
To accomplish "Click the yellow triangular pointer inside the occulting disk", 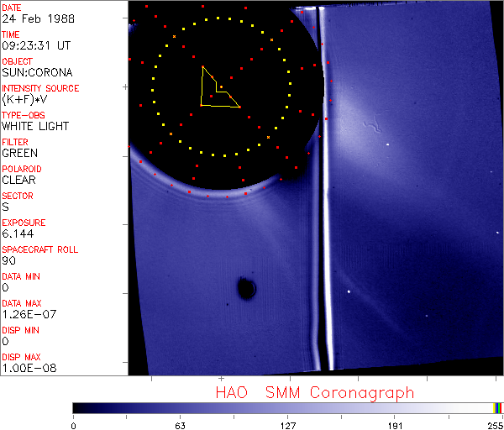I will click(216, 91).
